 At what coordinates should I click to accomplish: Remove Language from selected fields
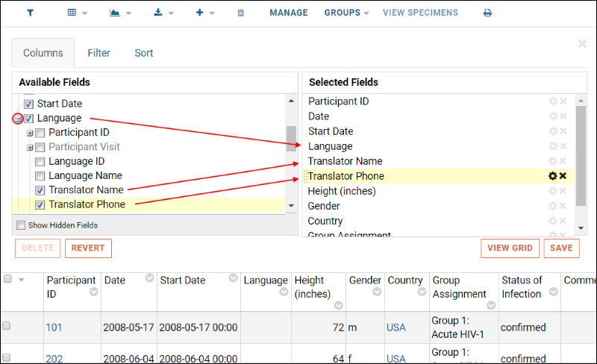point(563,146)
